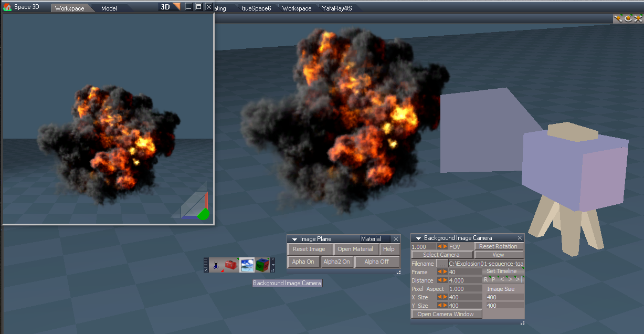
Task: Expand the small toolbar's down arrow
Action: [x=272, y=266]
